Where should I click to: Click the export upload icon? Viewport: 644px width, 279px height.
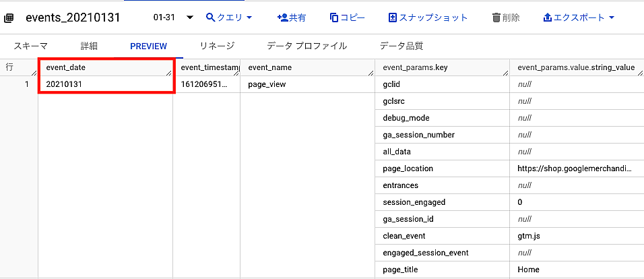pos(548,17)
